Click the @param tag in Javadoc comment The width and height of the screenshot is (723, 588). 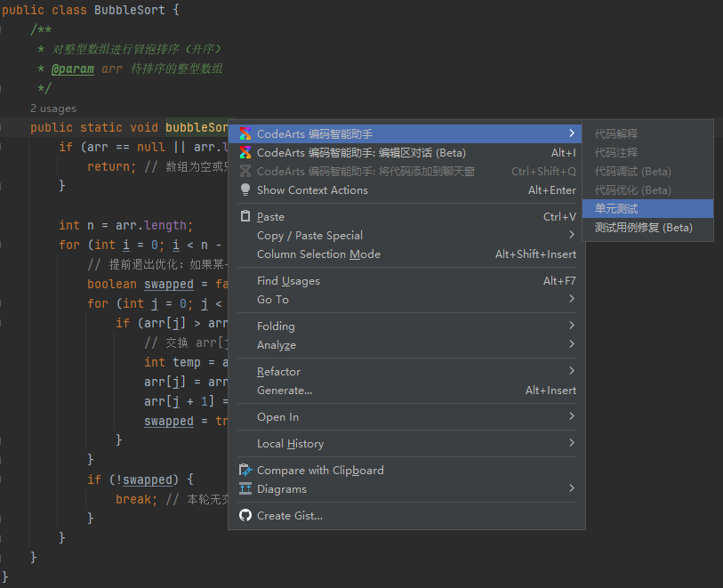(72, 69)
